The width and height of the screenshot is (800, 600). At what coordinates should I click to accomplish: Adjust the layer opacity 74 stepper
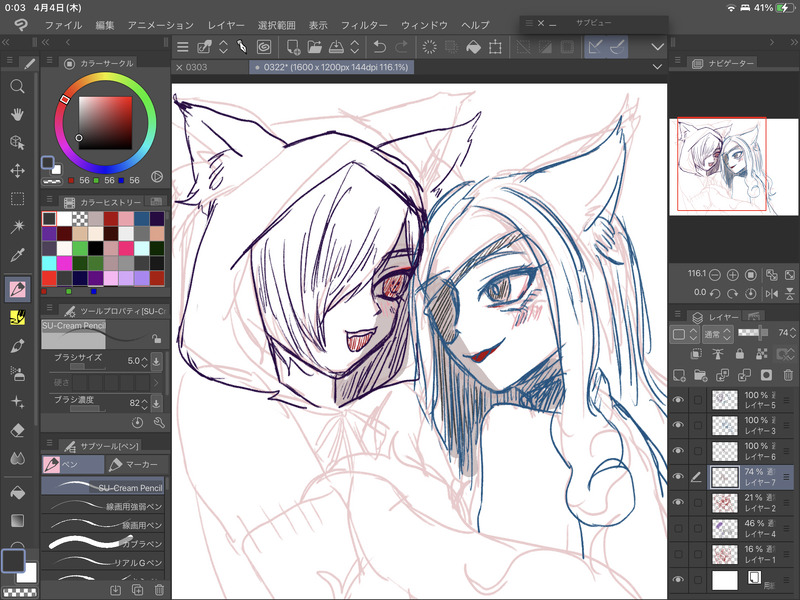(x=793, y=333)
